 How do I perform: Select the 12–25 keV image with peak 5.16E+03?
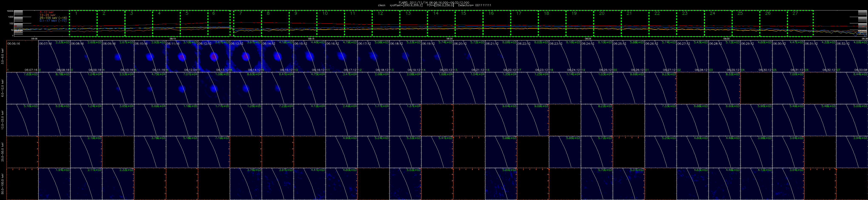pyautogui.click(x=22, y=120)
